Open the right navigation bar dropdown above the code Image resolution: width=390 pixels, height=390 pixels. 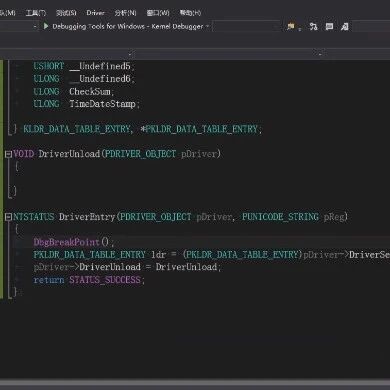click(320, 53)
